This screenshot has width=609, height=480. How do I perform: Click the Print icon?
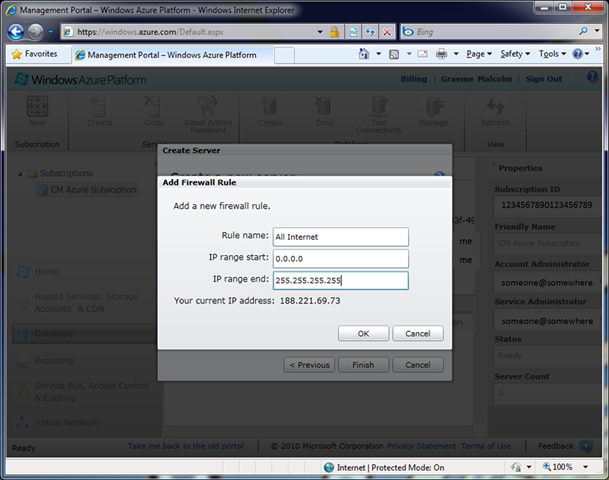(x=442, y=54)
